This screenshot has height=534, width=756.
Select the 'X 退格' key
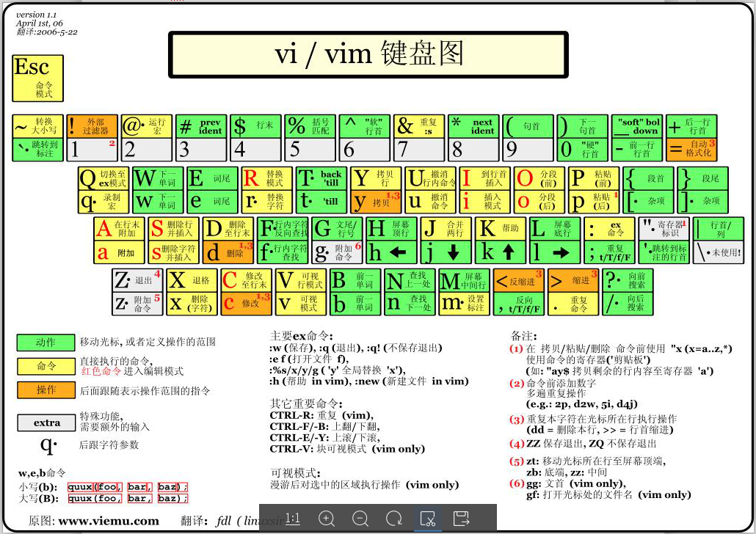192,280
